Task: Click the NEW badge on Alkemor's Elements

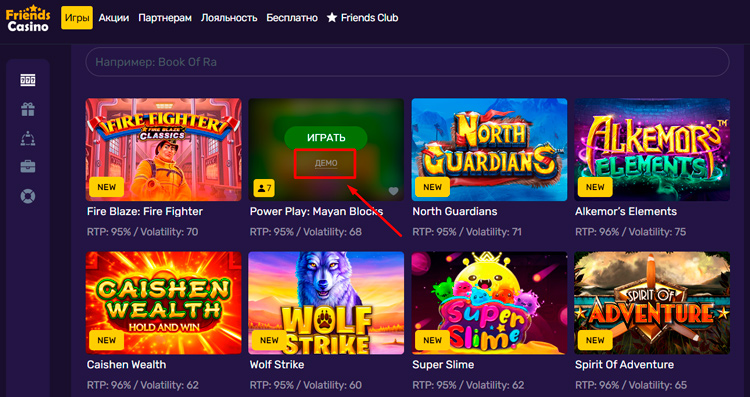Action: point(595,187)
